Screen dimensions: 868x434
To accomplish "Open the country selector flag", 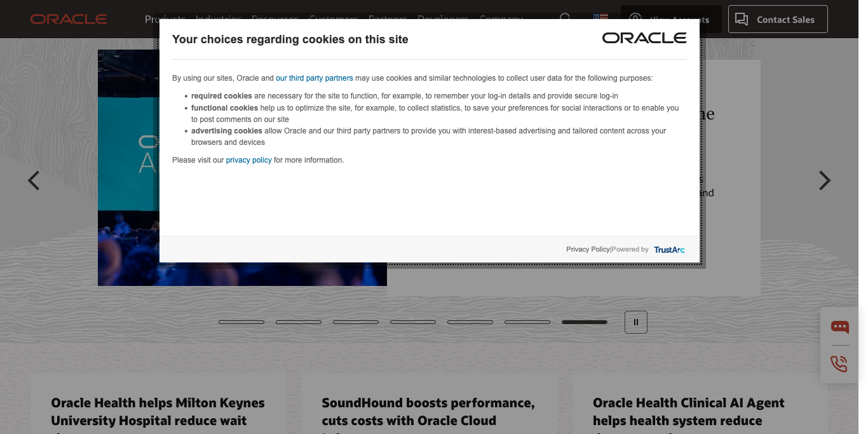I will coord(600,18).
